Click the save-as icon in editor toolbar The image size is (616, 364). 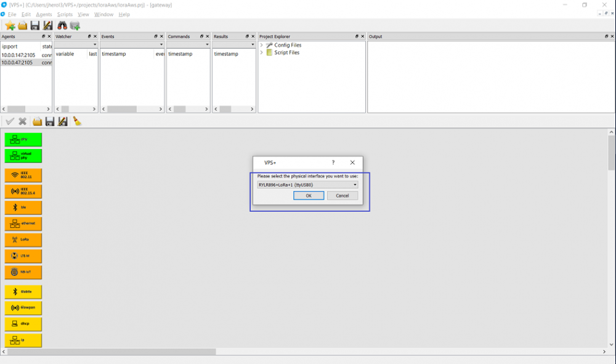pyautogui.click(x=62, y=121)
